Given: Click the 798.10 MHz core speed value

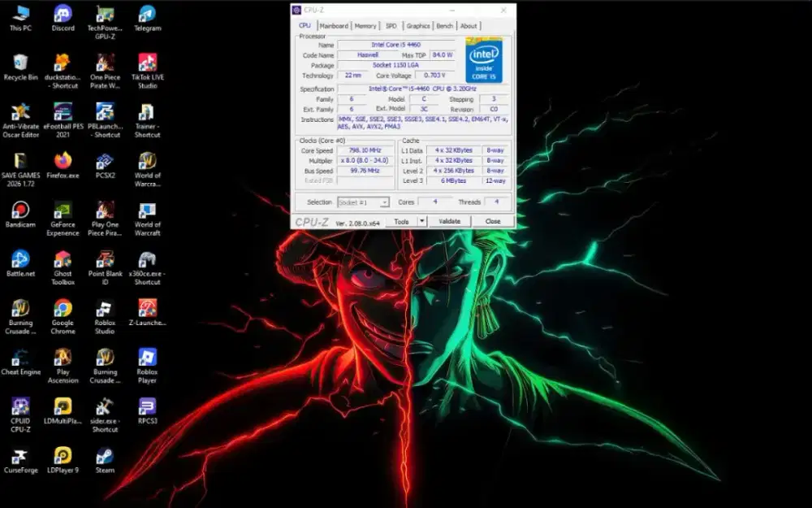Looking at the screenshot, I should [365, 150].
